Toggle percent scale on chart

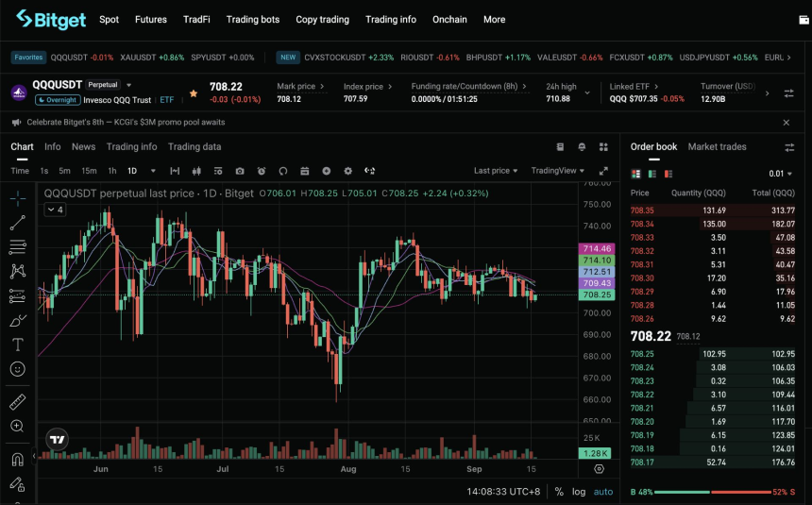point(559,492)
